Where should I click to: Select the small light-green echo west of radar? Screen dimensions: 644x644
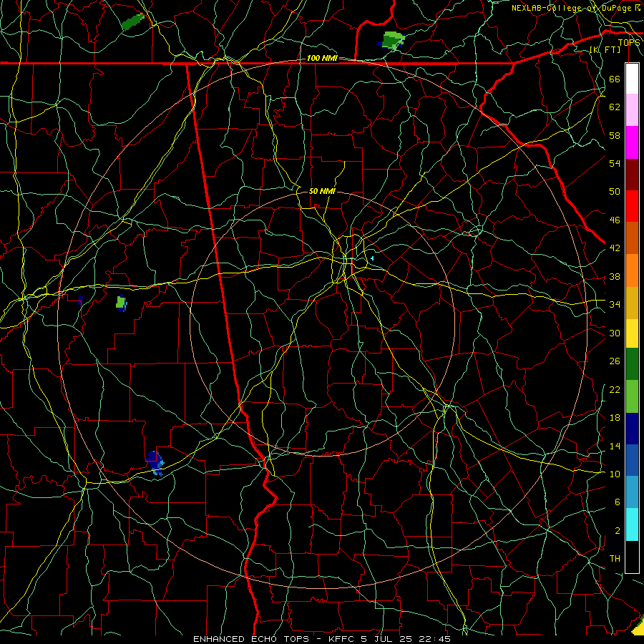click(x=121, y=303)
